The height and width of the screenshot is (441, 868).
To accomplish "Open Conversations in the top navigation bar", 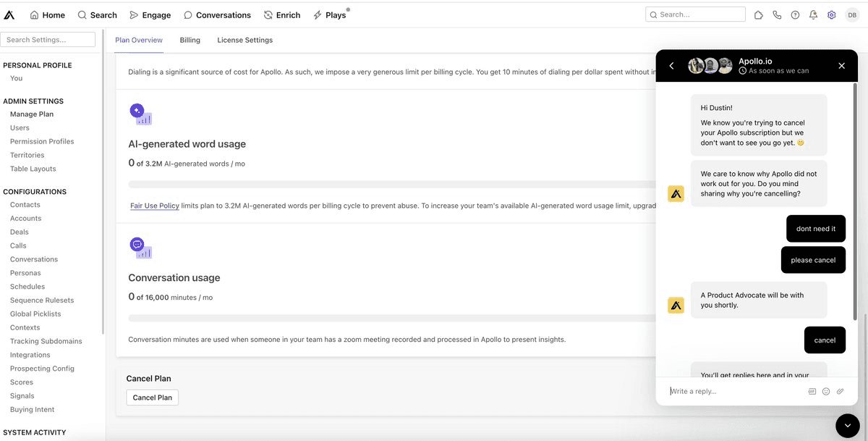I will click(x=217, y=14).
